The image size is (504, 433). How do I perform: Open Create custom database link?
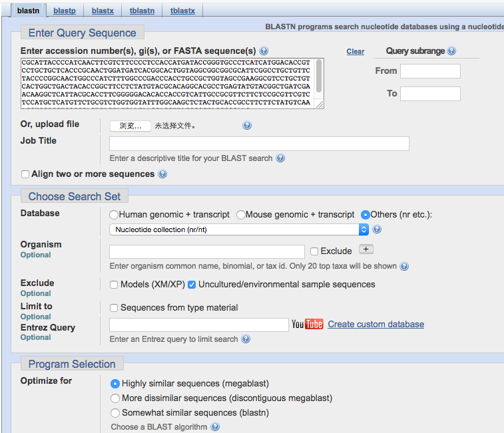[376, 324]
